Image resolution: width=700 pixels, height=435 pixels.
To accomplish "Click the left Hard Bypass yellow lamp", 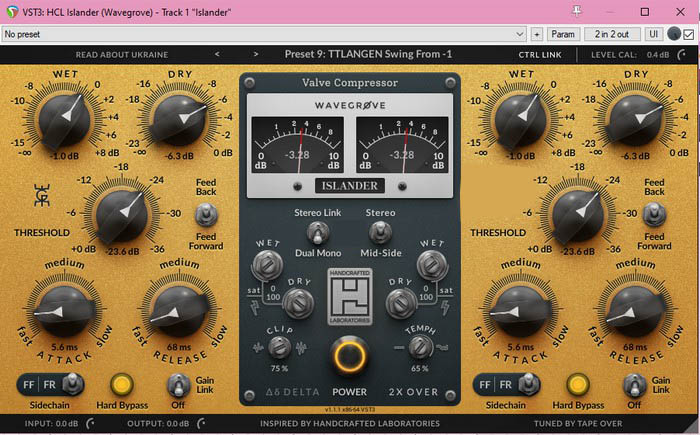I will point(122,385).
